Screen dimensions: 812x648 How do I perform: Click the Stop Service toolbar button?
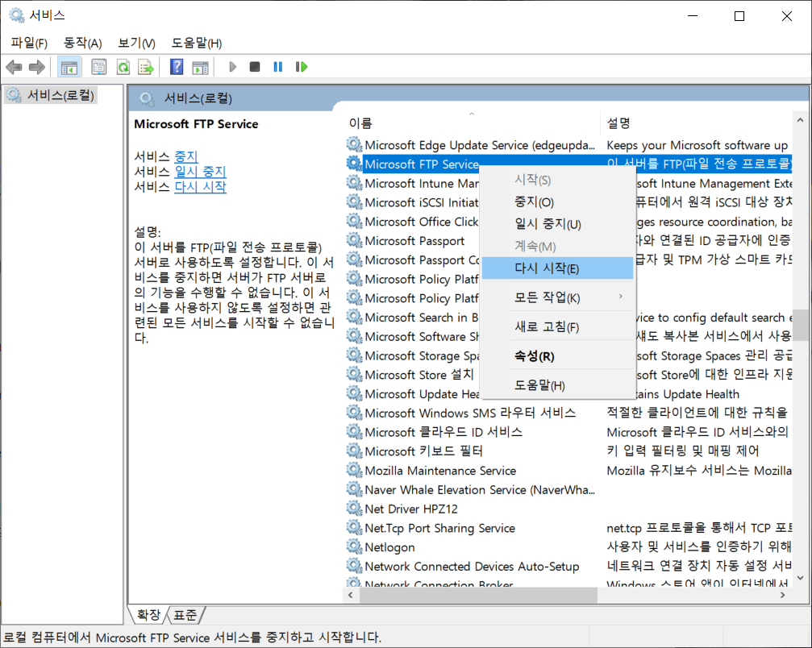coord(255,67)
